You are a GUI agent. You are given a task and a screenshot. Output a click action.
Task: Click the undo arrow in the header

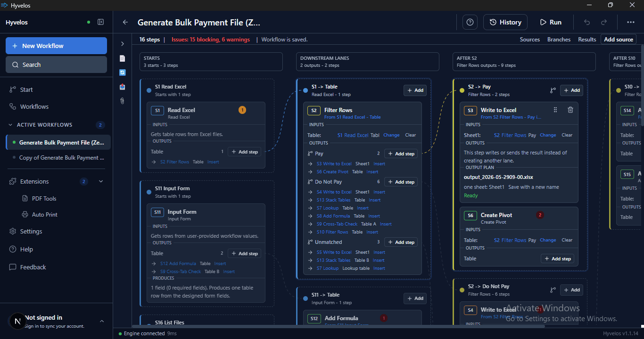pyautogui.click(x=587, y=22)
